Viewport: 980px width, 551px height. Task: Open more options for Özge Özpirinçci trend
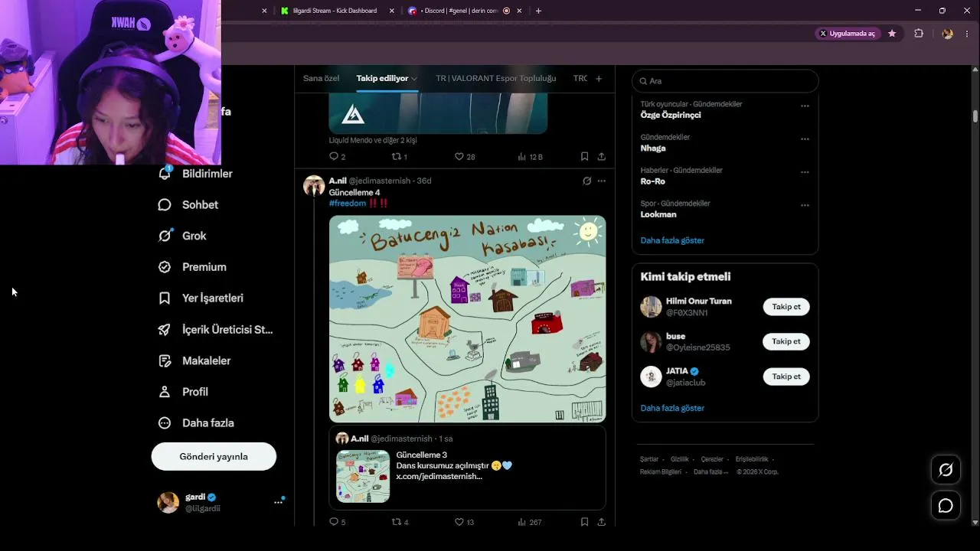point(805,106)
